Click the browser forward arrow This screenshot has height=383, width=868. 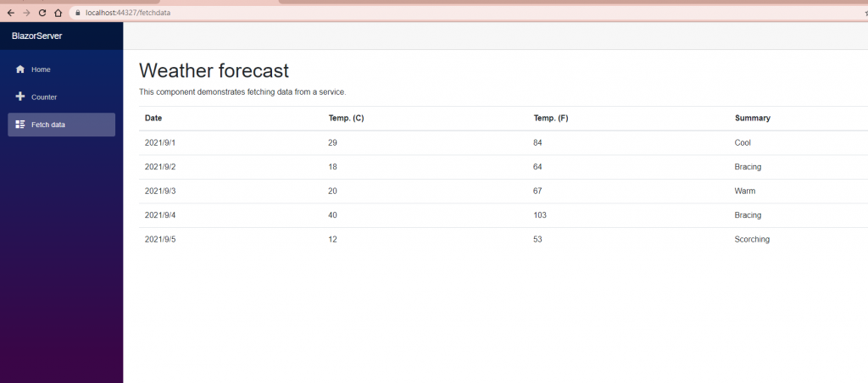point(26,13)
